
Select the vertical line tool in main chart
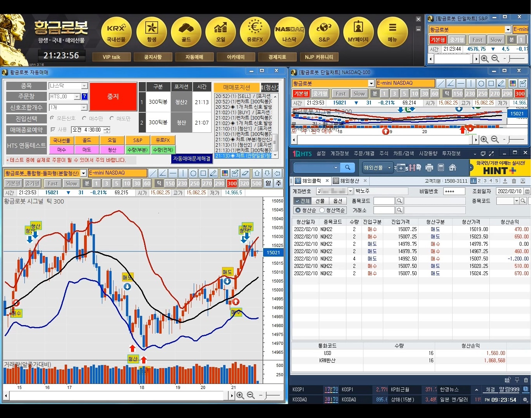tap(183, 173)
